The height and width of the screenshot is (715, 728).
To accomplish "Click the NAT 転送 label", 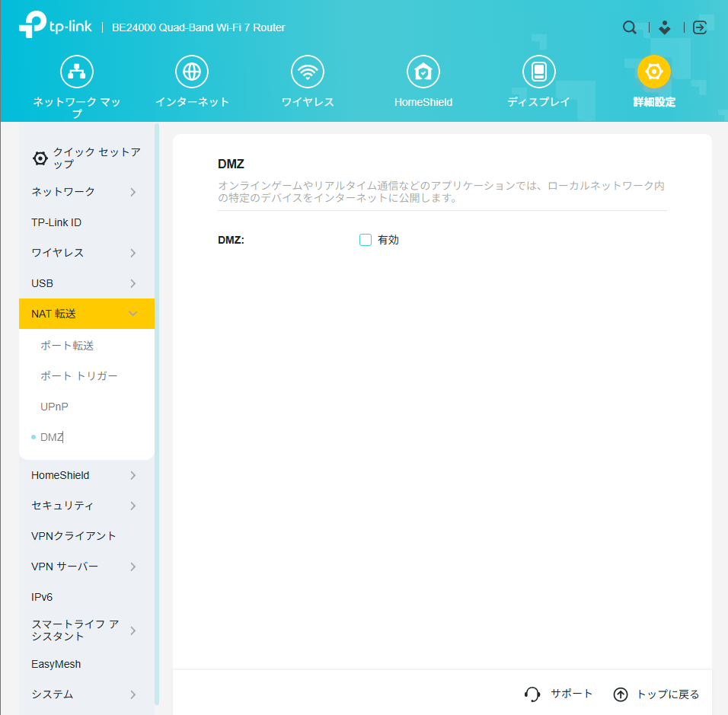I will coord(53,314).
